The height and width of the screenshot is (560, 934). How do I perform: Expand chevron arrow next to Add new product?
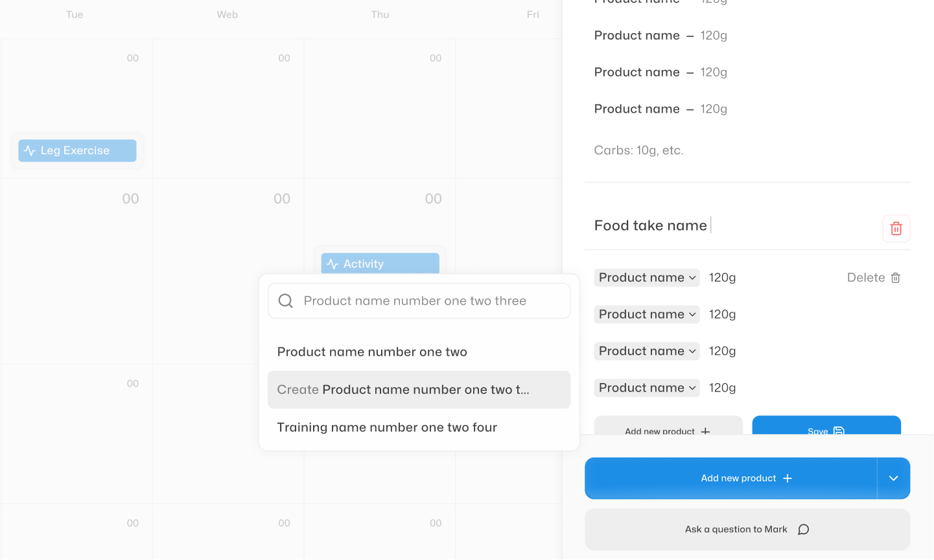(894, 478)
